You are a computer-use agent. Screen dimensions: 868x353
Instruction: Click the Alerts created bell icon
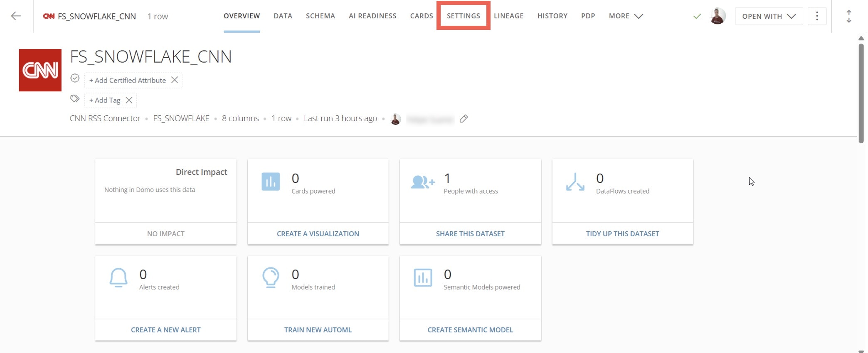tap(118, 277)
